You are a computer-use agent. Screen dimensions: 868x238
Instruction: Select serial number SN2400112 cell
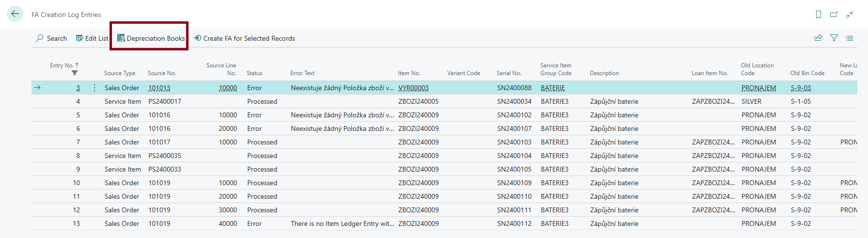514,223
